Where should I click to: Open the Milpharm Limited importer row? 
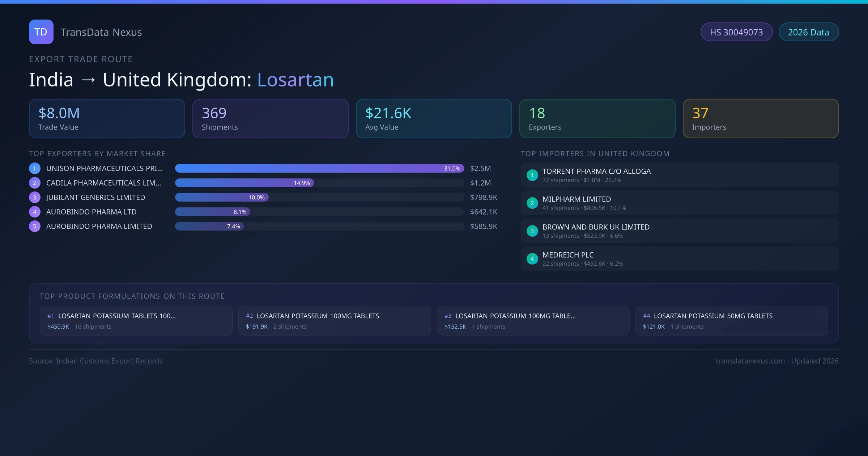click(679, 203)
